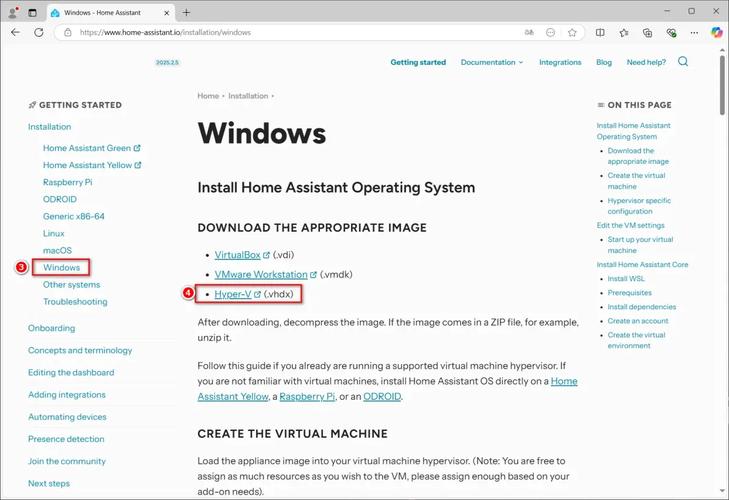Open the Favorites list icon
The height and width of the screenshot is (500, 729).
coord(624,33)
